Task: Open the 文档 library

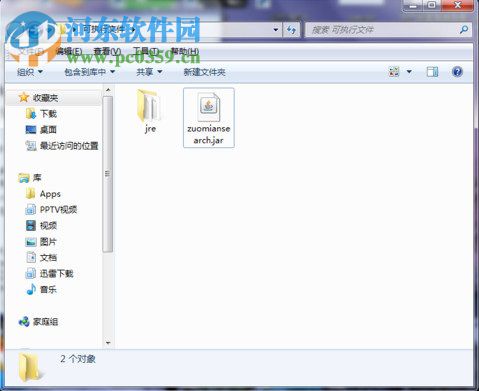Action: pyautogui.click(x=41, y=257)
